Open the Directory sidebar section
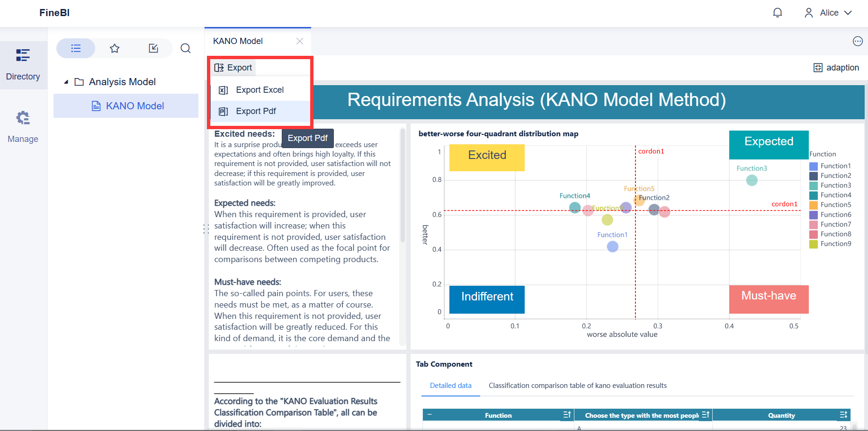Viewport: 868px width, 431px height. (23, 65)
